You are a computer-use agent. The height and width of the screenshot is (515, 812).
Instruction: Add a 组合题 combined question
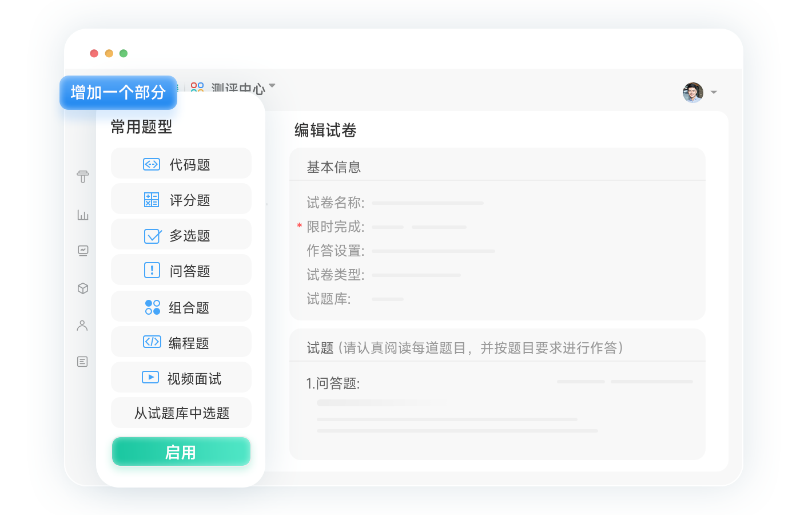point(181,307)
